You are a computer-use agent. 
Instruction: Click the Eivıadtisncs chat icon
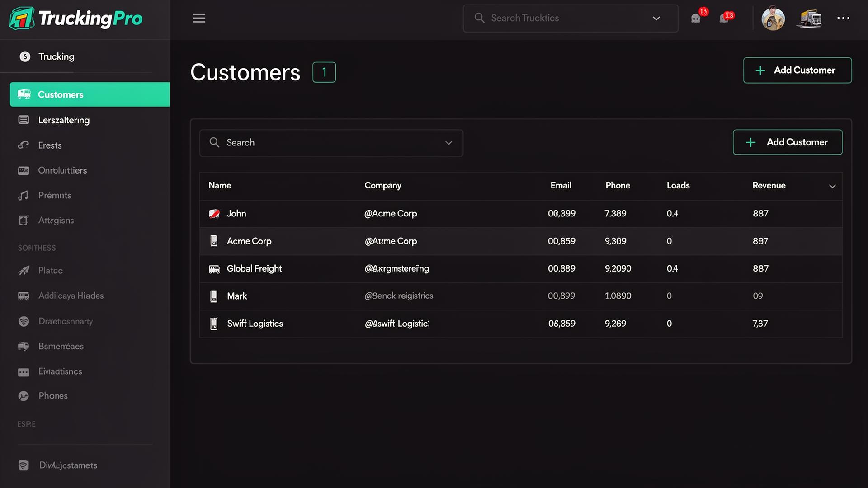[24, 372]
